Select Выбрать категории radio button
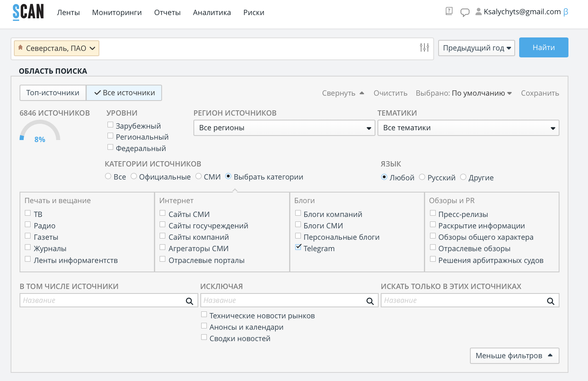This screenshot has width=588, height=381. click(x=228, y=176)
